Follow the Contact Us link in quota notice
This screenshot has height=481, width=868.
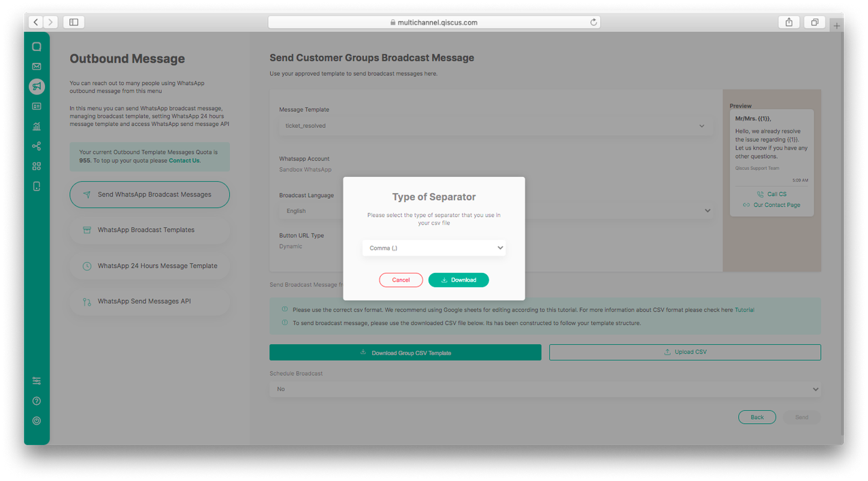pyautogui.click(x=184, y=160)
